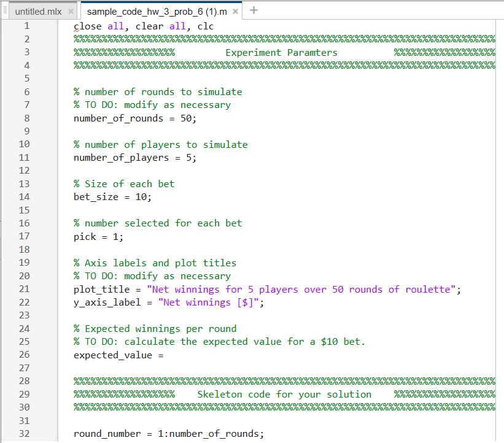Click the '% Size of each bet' comment
Image resolution: width=504 pixels, height=443 pixels.
tap(124, 183)
